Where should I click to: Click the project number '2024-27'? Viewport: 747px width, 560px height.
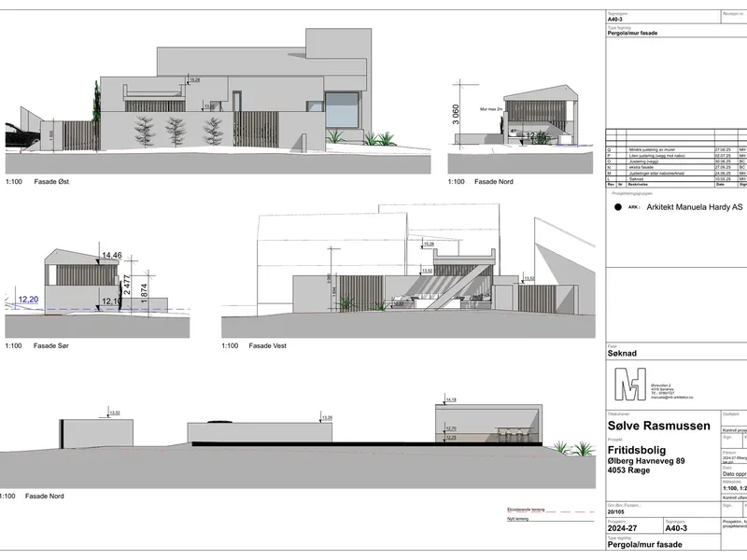pyautogui.click(x=622, y=528)
